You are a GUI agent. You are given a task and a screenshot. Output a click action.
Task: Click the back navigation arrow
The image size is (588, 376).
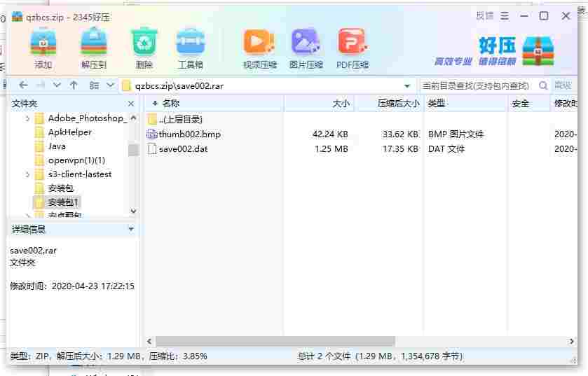point(23,85)
